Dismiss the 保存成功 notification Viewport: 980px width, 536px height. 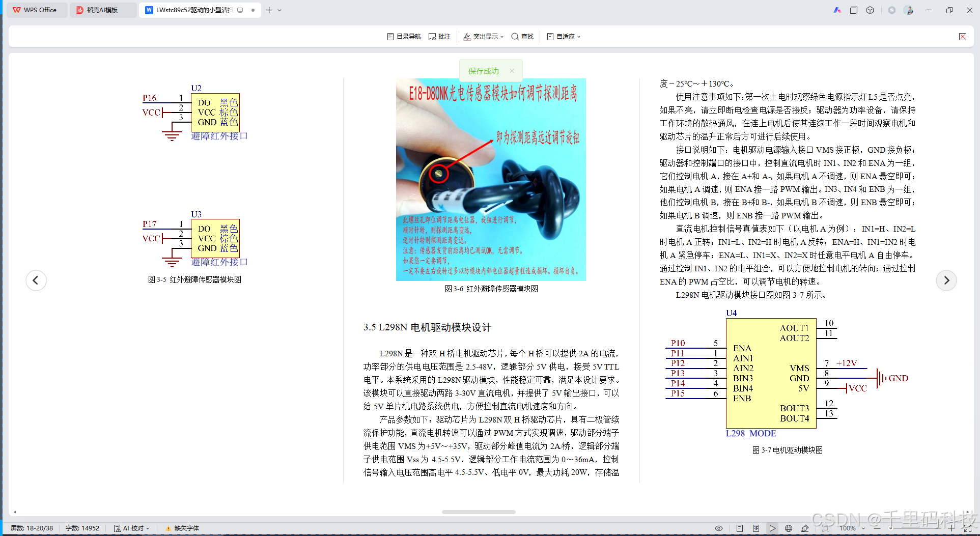(512, 71)
